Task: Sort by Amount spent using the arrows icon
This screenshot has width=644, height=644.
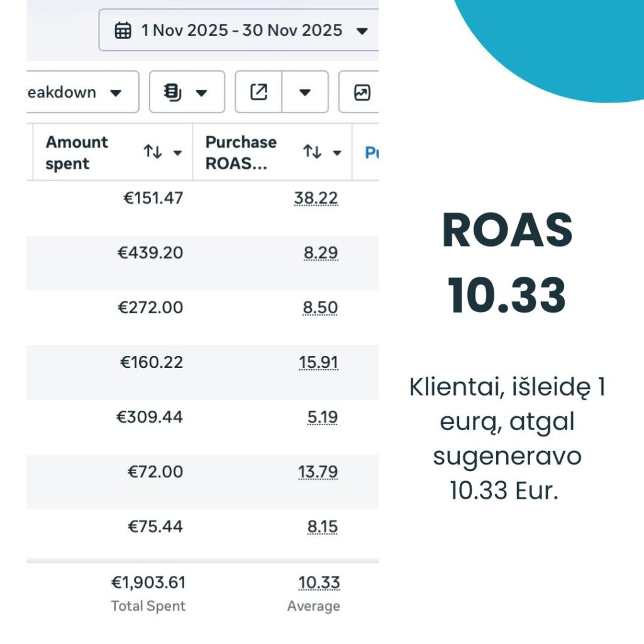Action: (153, 152)
